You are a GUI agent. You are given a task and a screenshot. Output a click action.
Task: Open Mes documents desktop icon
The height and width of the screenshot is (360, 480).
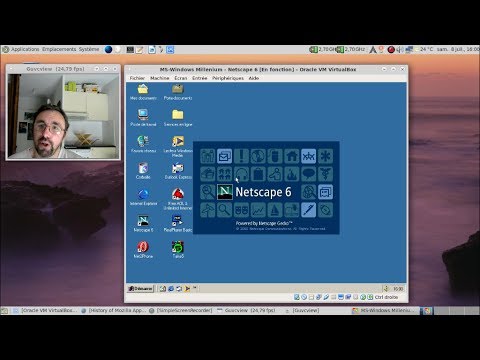click(x=143, y=92)
